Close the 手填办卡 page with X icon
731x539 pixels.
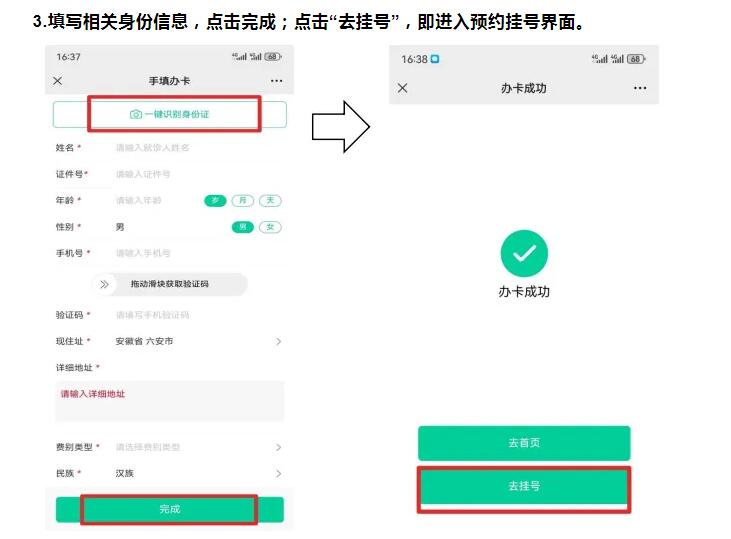click(57, 81)
